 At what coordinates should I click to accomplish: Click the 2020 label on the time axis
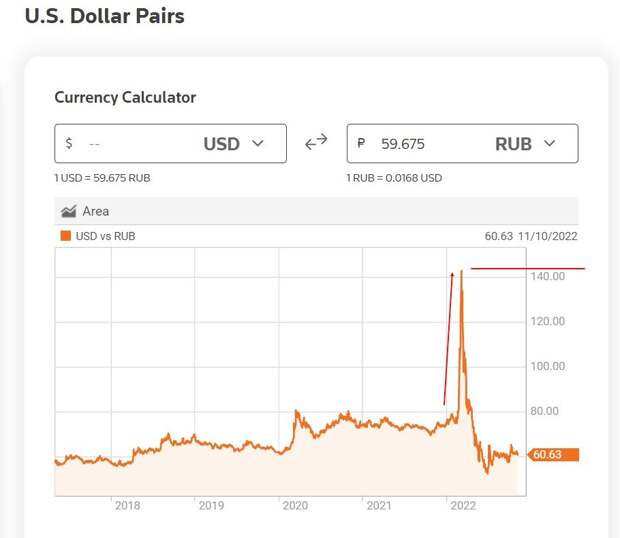(295, 506)
